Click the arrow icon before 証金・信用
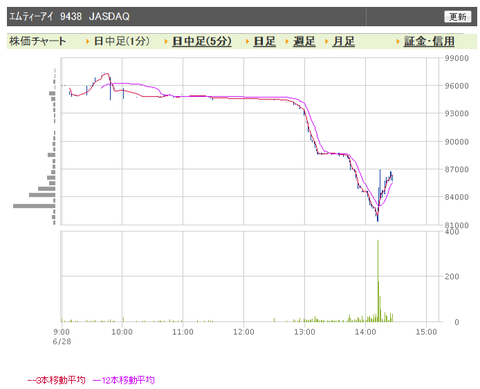The image size is (480, 389). [x=398, y=42]
